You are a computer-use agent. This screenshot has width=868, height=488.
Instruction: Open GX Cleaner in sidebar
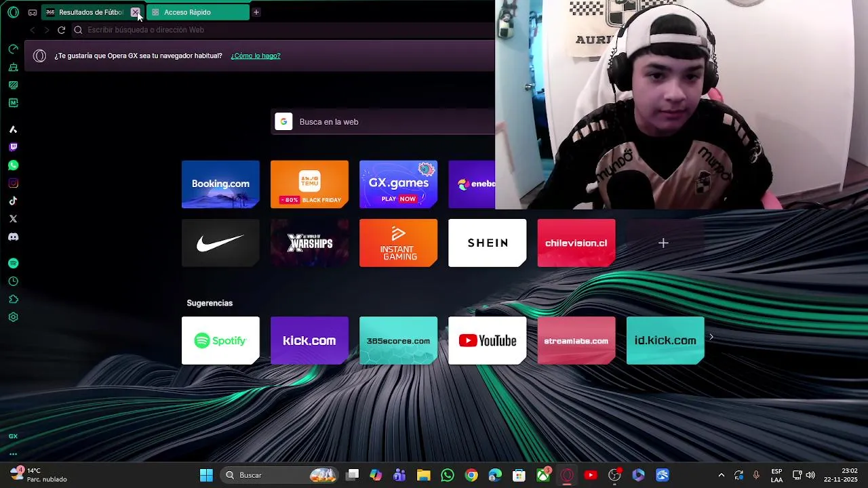point(13,67)
